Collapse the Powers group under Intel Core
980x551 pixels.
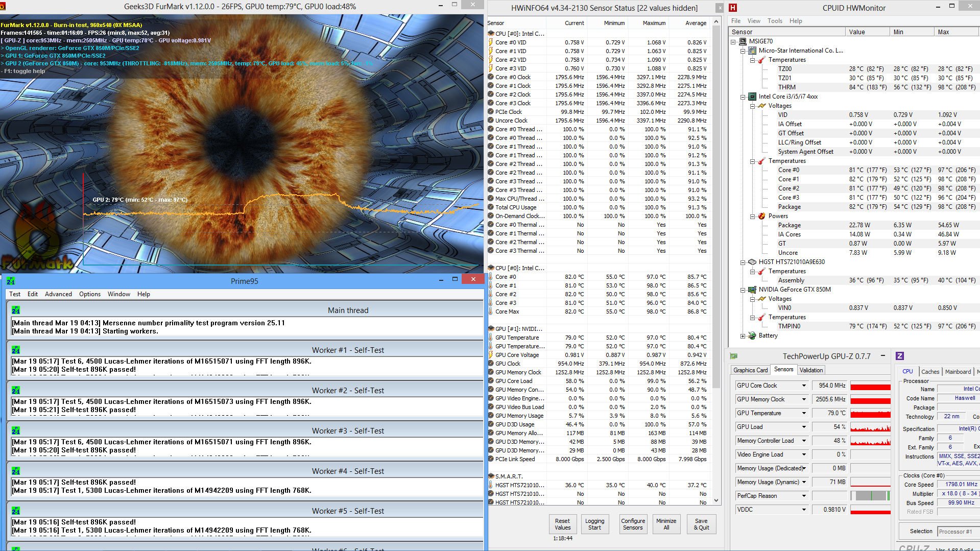point(752,216)
